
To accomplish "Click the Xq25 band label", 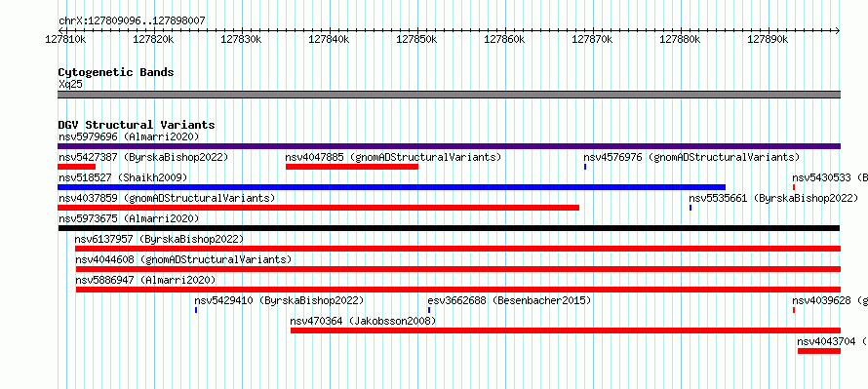I will [71, 85].
